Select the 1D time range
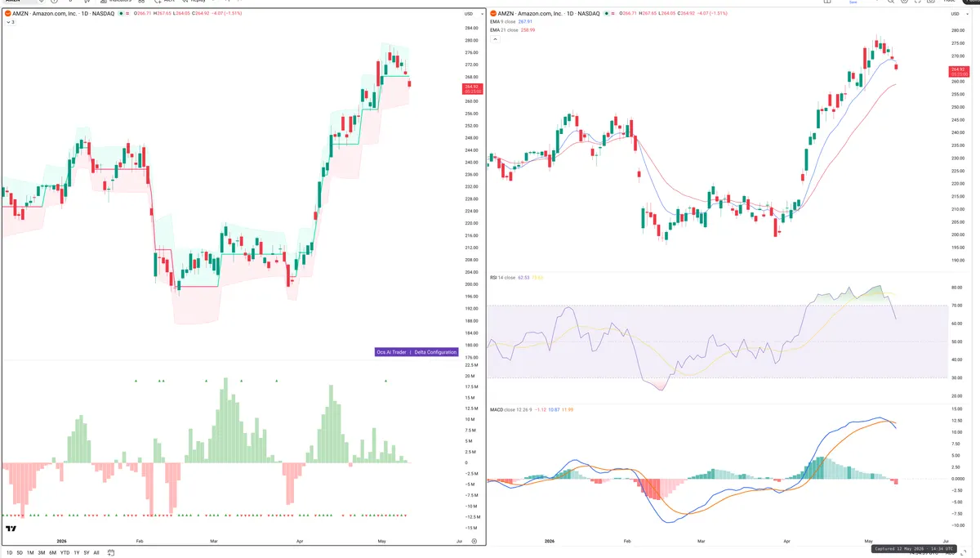Image resolution: width=980 pixels, height=558 pixels. click(x=9, y=552)
